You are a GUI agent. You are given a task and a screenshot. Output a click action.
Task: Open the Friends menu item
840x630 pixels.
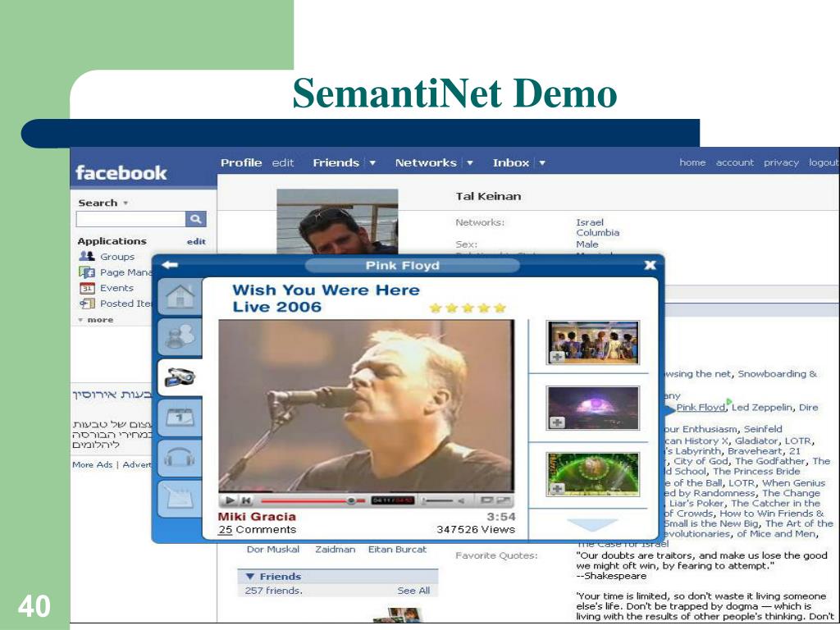(336, 163)
